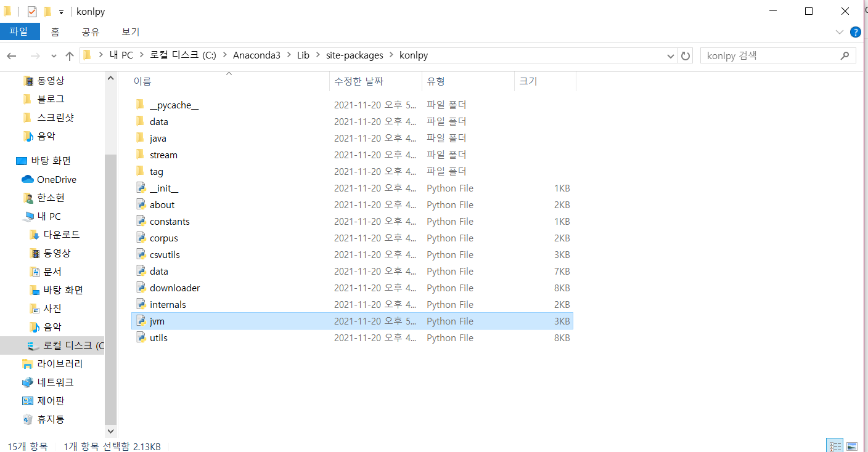Open the address bar history dropdown

[x=671, y=56]
